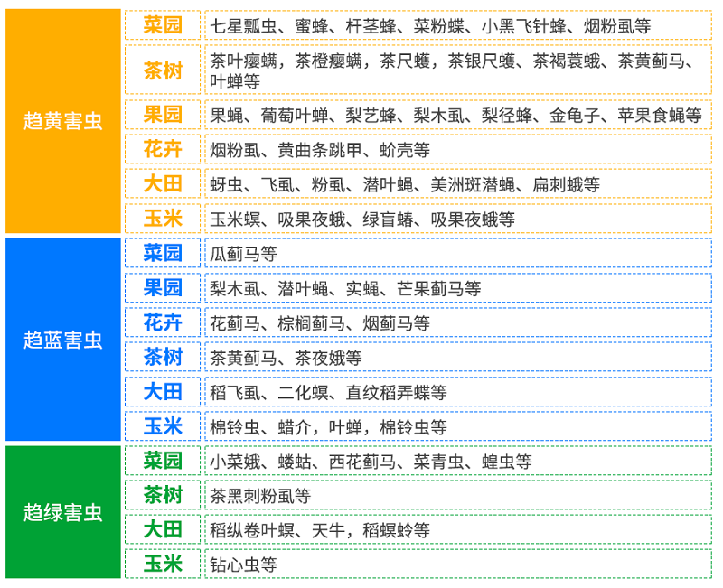723x588 pixels.
Task: Select the yellow 茶树 label
Action: point(163,70)
